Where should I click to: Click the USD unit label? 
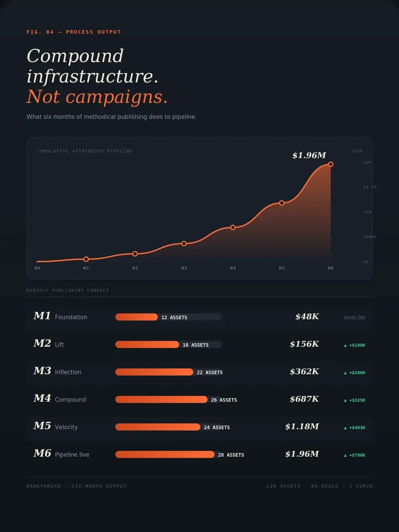pyautogui.click(x=358, y=151)
